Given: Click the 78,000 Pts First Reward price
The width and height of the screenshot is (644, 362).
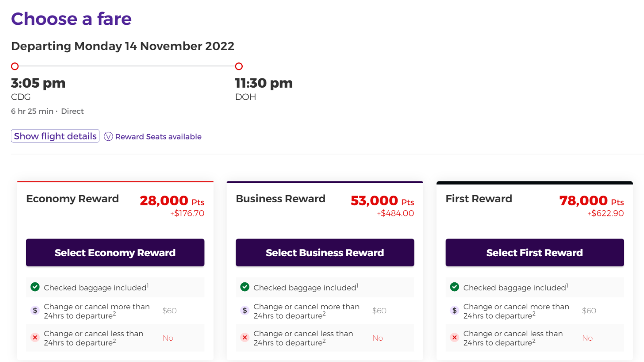Looking at the screenshot, I should (x=592, y=201).
